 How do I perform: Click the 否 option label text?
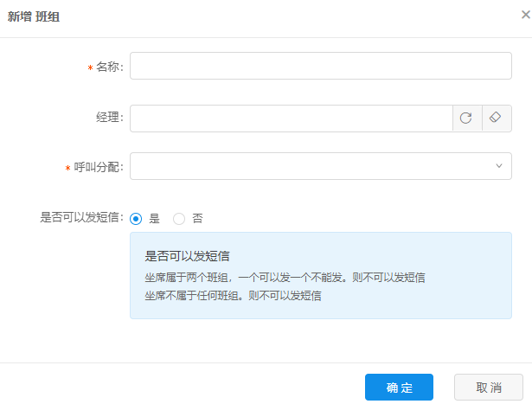(x=197, y=219)
